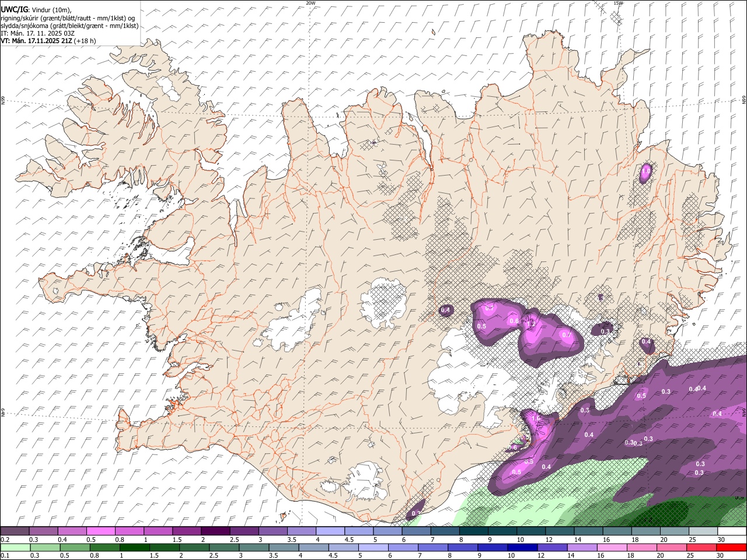
Task: Click the 1.2 precipitation value on the map
Action: pos(532,324)
